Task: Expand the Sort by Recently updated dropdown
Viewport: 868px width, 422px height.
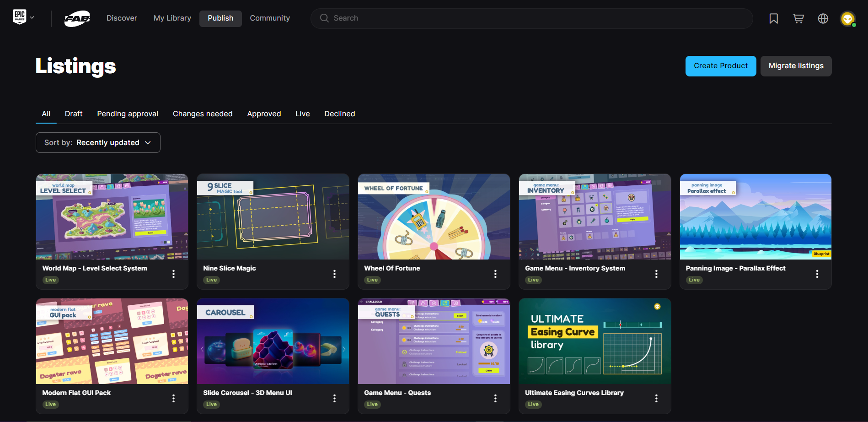Action: click(x=98, y=143)
